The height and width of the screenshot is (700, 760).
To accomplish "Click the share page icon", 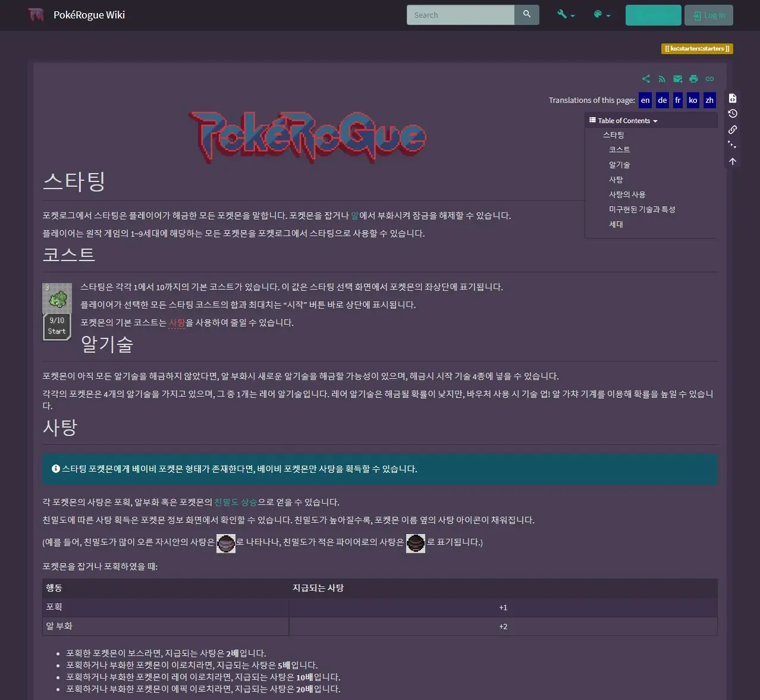I will tap(646, 78).
